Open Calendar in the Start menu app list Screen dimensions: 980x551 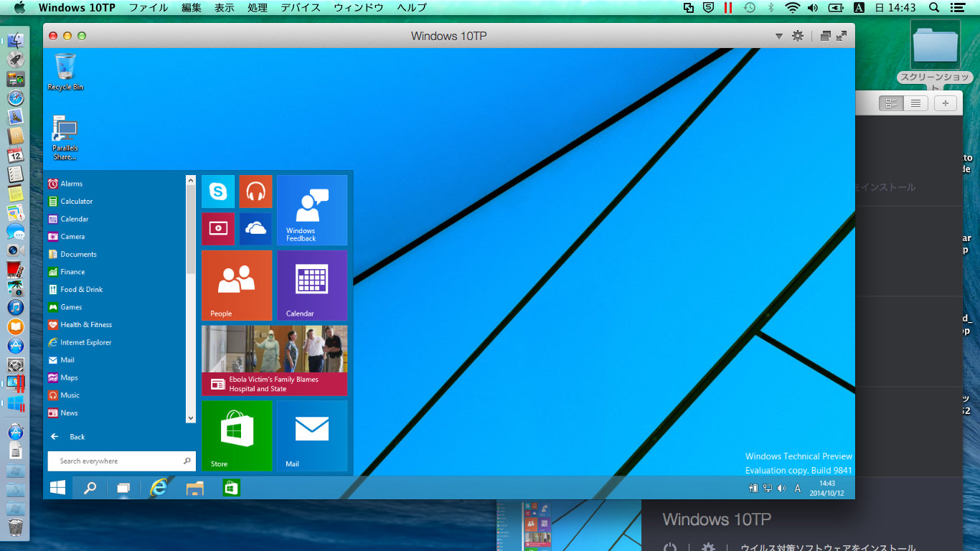point(68,219)
